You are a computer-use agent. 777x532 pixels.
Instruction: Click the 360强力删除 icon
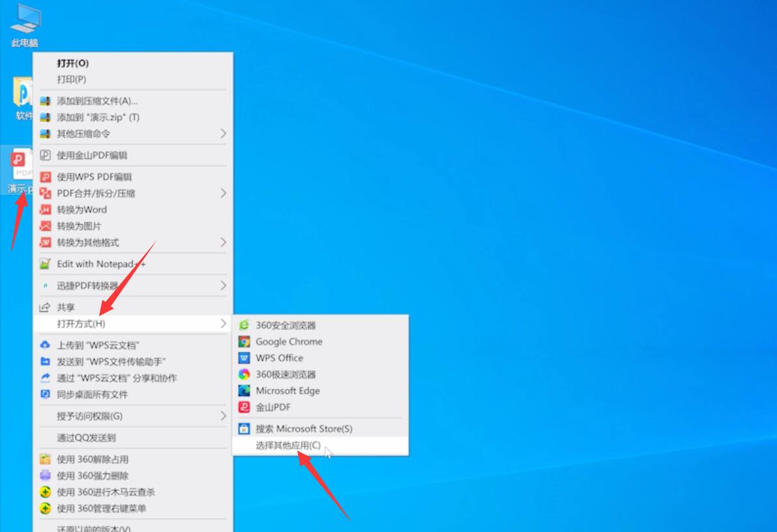(45, 475)
